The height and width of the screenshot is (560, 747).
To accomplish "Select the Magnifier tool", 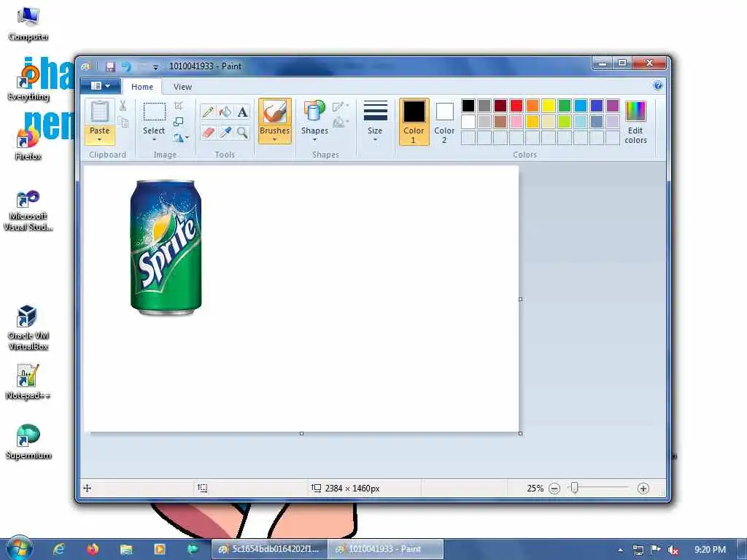I will click(x=242, y=133).
